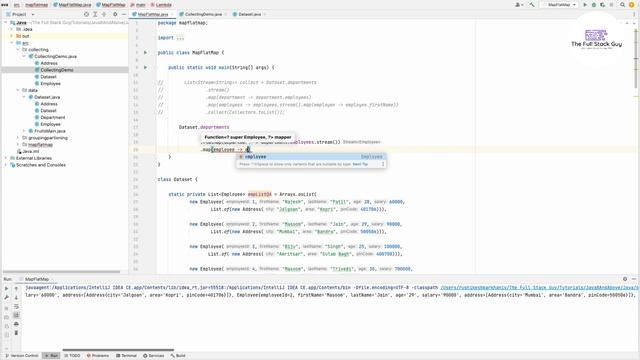Screen dimensions: 640x360
Task: Clear all Run console output with the trash icon
Action: point(16,333)
